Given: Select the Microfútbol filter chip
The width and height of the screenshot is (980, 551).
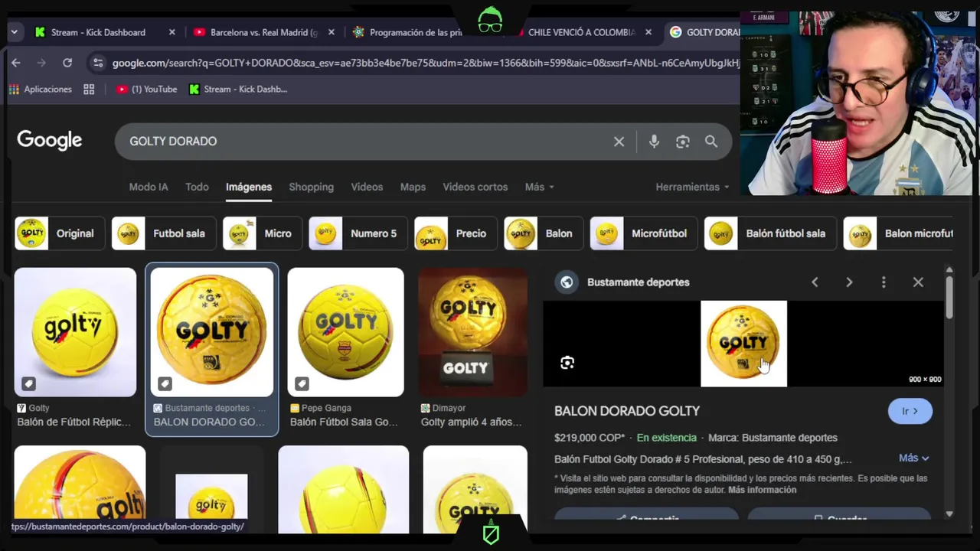Looking at the screenshot, I should [x=644, y=233].
